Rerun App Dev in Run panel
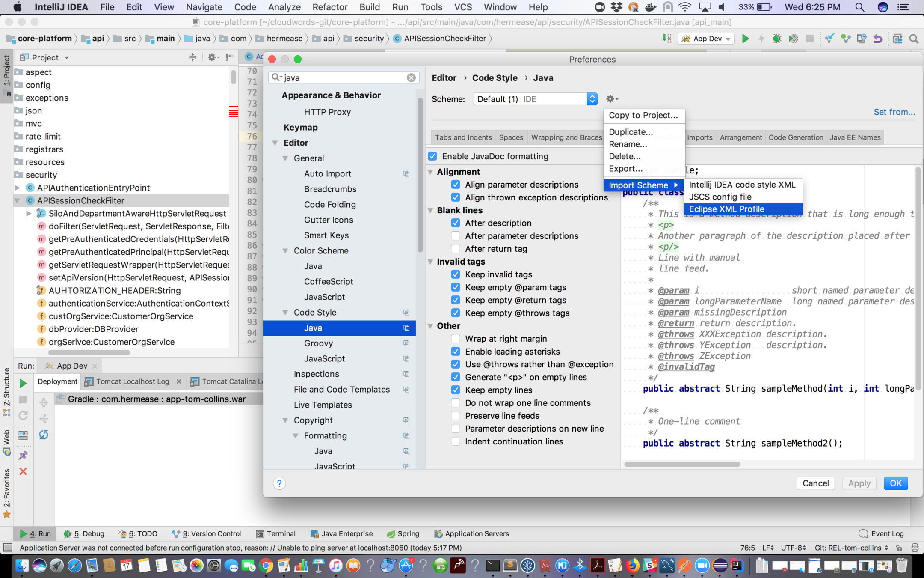924x578 pixels. (x=23, y=383)
